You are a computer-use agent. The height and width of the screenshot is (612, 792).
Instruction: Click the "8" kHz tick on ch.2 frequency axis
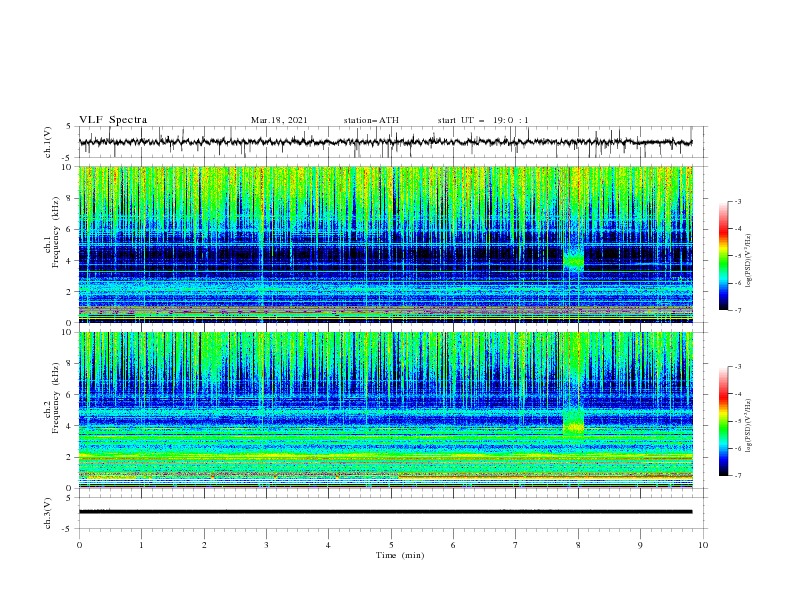point(71,364)
